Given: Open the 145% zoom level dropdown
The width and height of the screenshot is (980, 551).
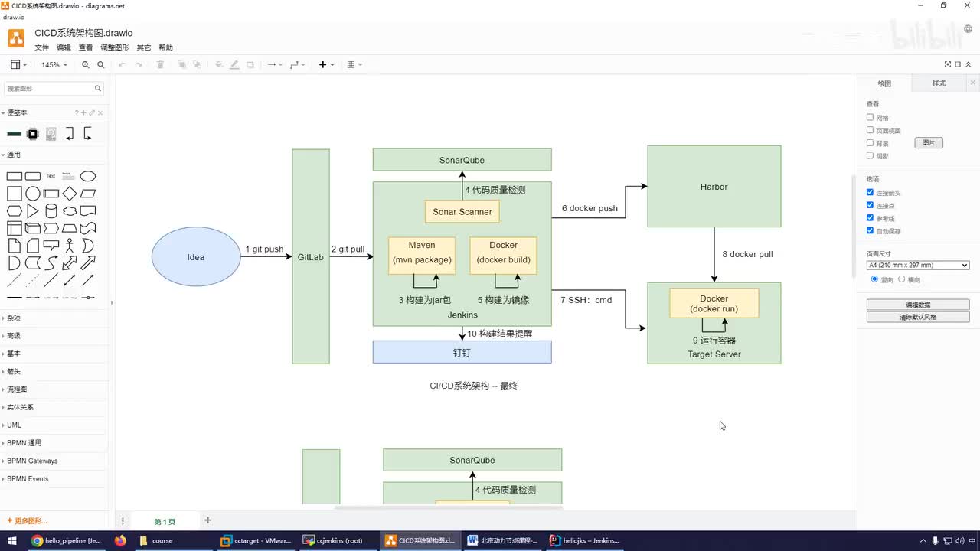Looking at the screenshot, I should pos(54,65).
